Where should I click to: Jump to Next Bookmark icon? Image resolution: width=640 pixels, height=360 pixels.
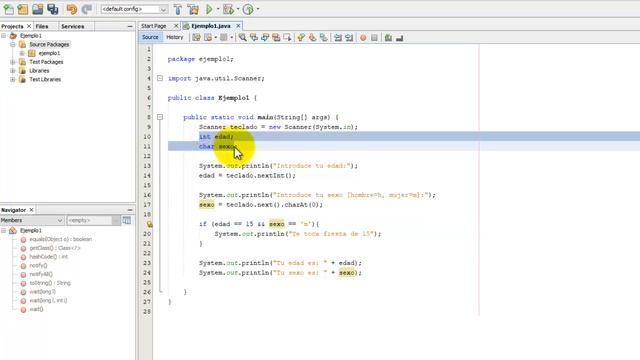(x=312, y=38)
